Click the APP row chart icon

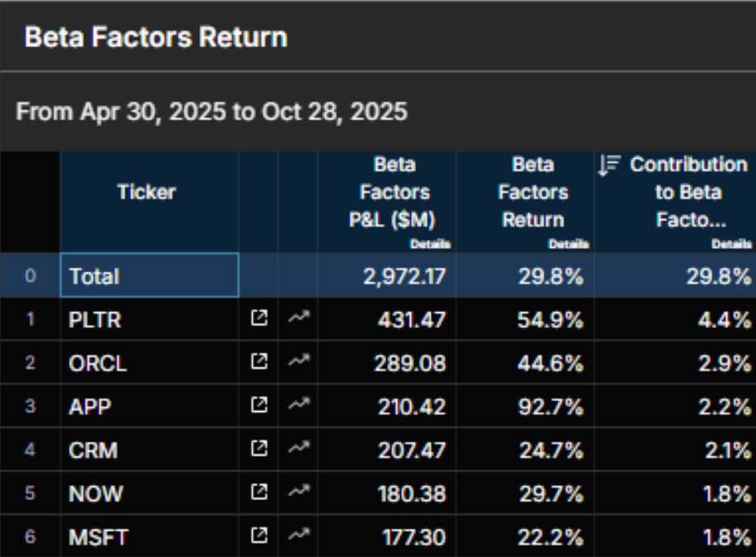pyautogui.click(x=297, y=406)
